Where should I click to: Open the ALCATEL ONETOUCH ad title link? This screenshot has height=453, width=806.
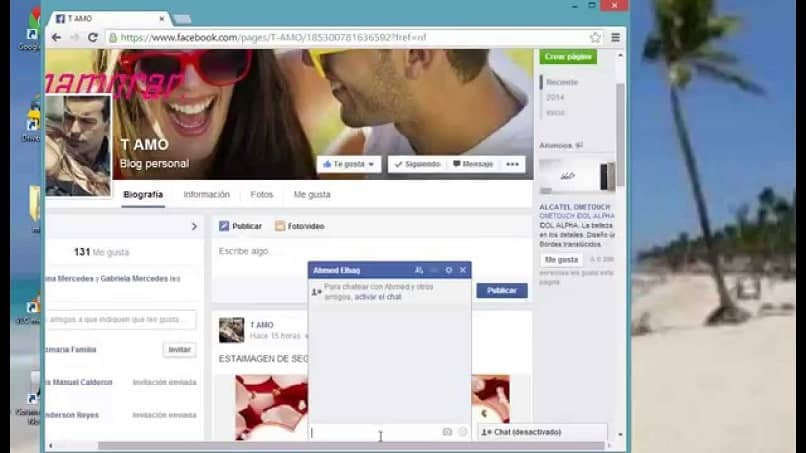(x=575, y=207)
